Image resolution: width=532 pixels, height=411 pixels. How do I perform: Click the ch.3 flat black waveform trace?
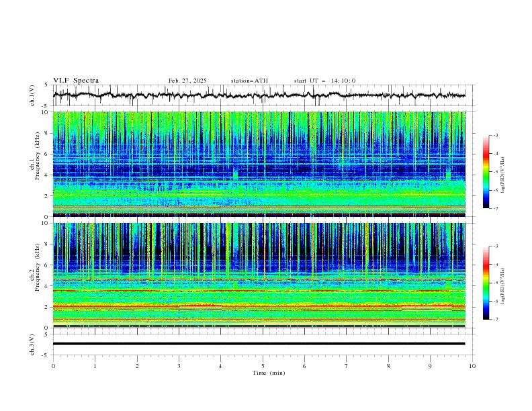[259, 344]
